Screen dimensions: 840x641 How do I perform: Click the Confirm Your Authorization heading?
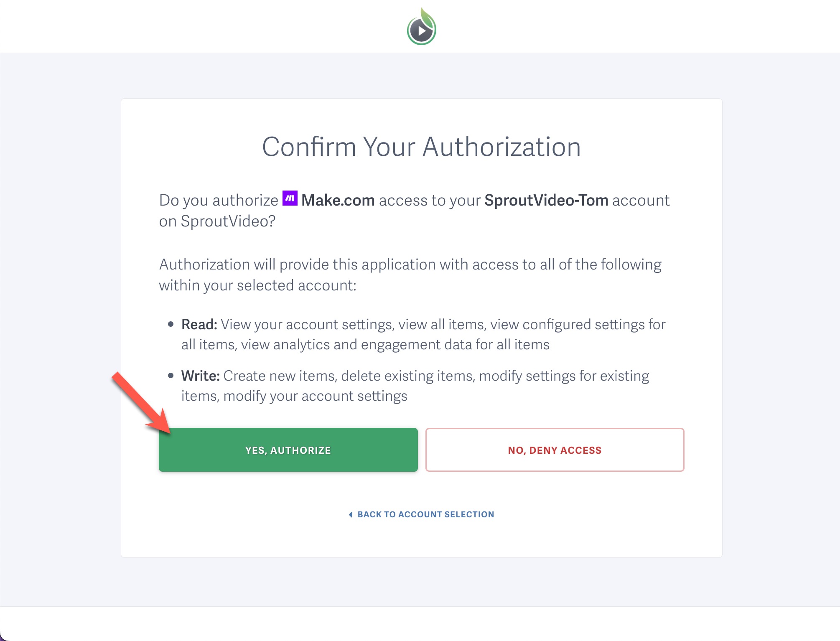[422, 146]
